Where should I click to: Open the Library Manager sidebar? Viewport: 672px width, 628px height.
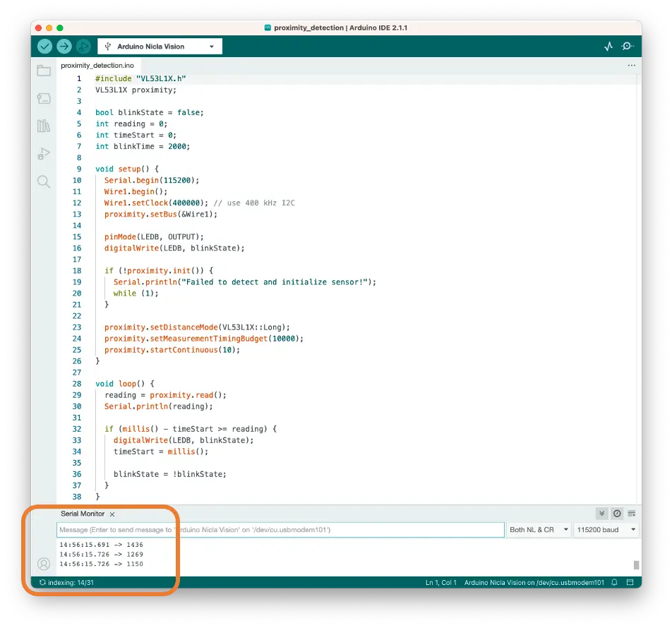coord(44,126)
